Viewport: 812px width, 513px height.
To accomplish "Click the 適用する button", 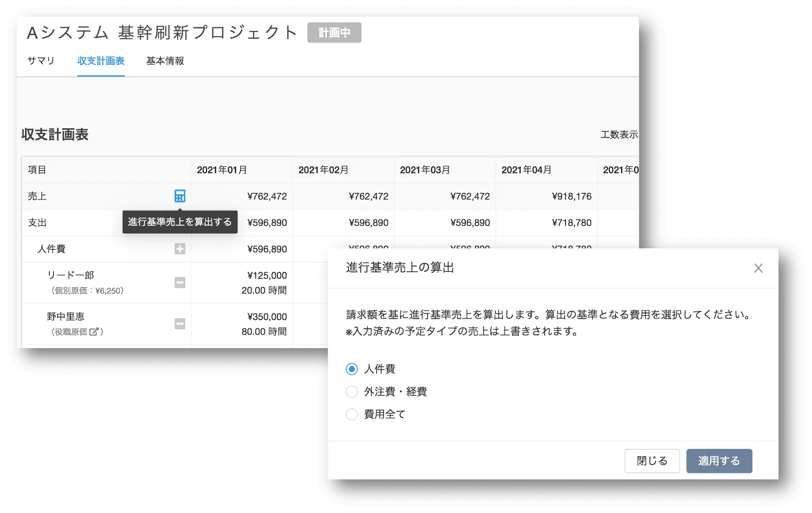I will (x=719, y=461).
